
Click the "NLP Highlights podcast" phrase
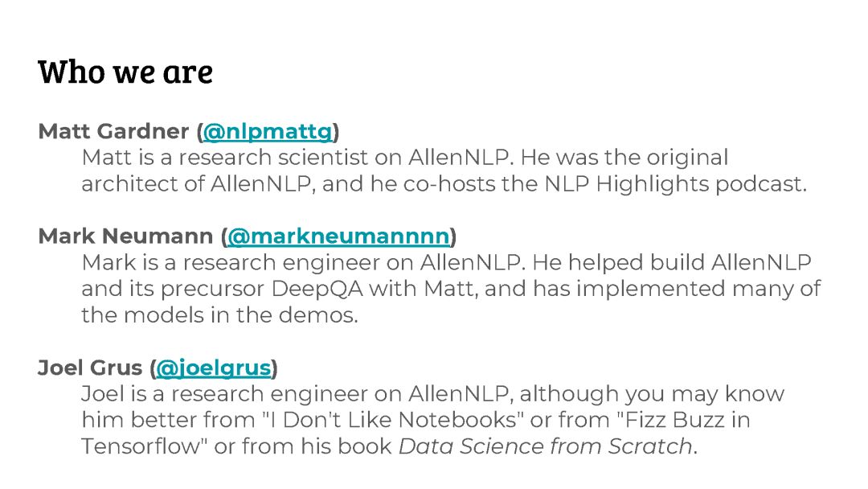pyautogui.click(x=675, y=184)
